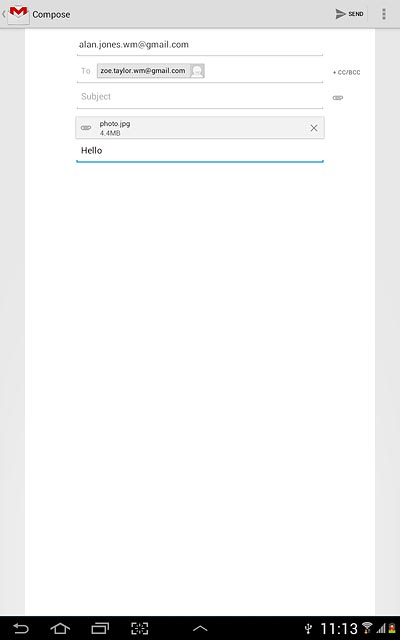Send the email with SEND button

point(349,14)
